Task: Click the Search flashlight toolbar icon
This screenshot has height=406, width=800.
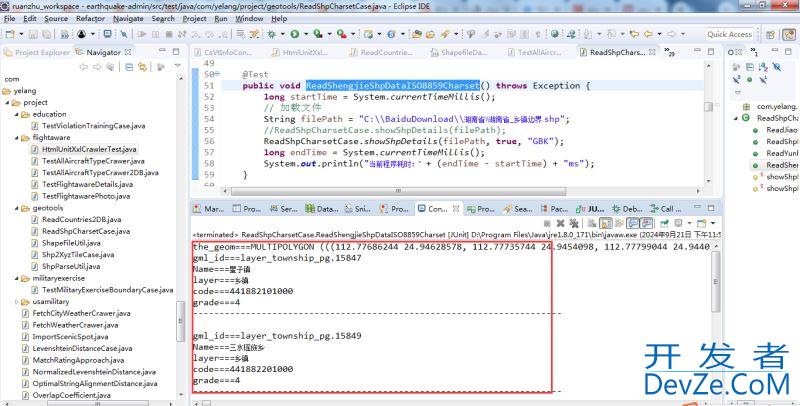Action: click(x=444, y=34)
